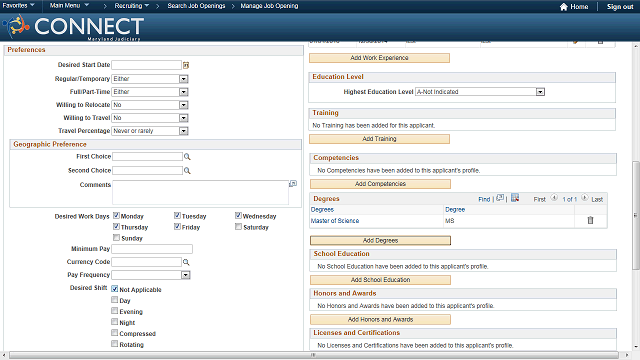The height and width of the screenshot is (360, 640).
Task: Click the Add School Education button
Action: point(380,280)
